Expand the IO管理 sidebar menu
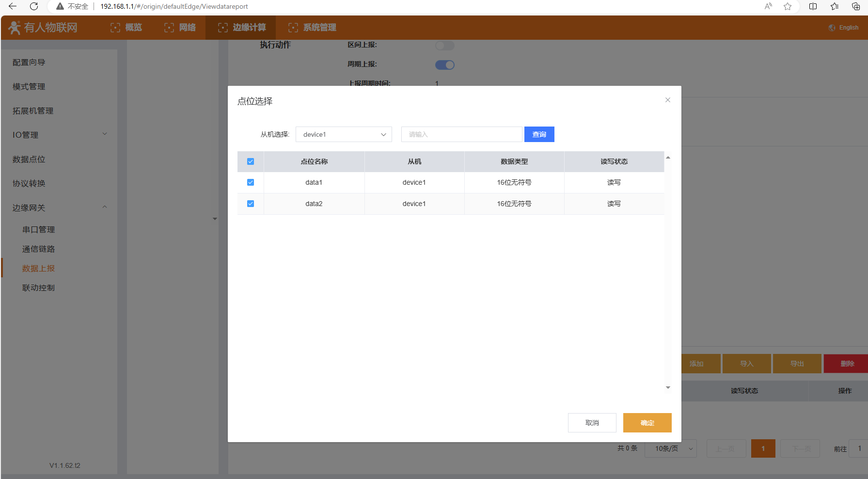This screenshot has height=479, width=868. 59,135
